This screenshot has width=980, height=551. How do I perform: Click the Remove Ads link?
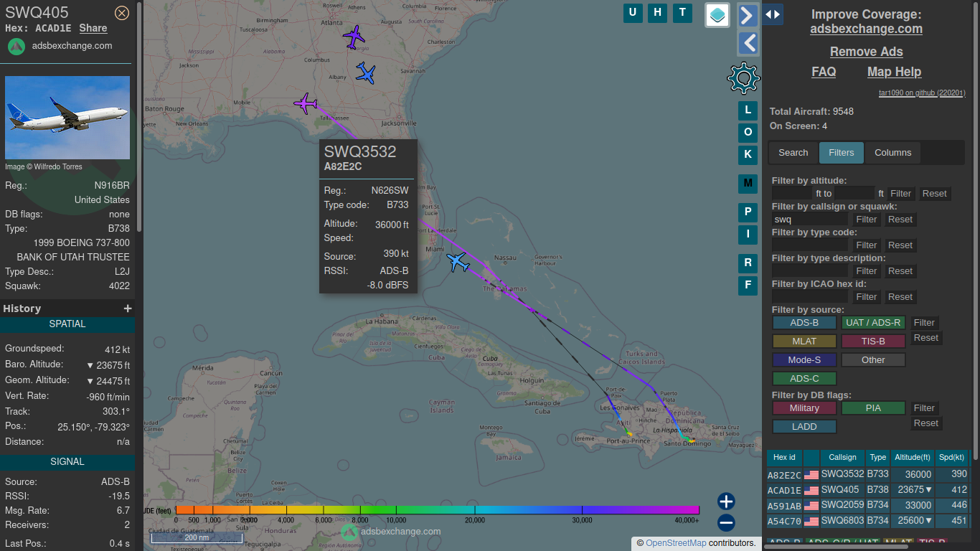tap(866, 52)
